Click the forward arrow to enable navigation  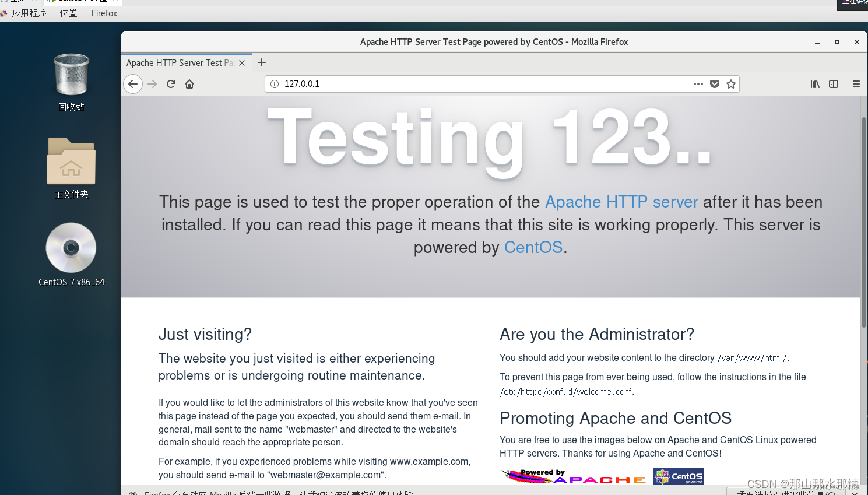point(152,84)
